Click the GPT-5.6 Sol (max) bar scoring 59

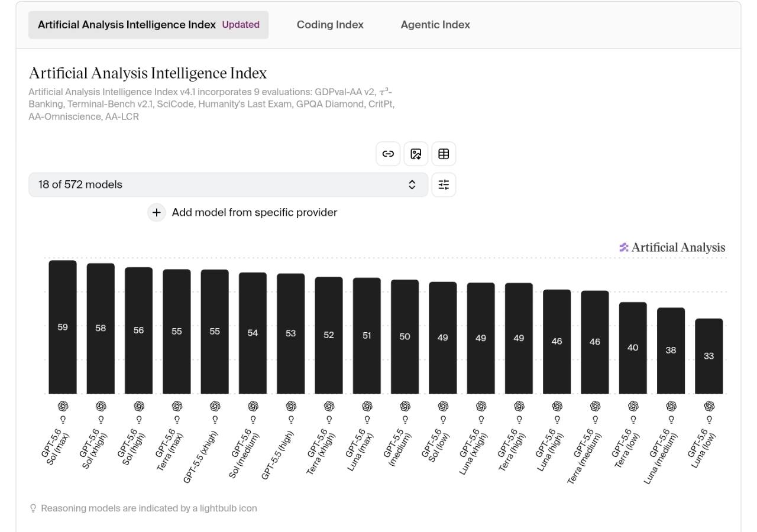[x=63, y=327]
